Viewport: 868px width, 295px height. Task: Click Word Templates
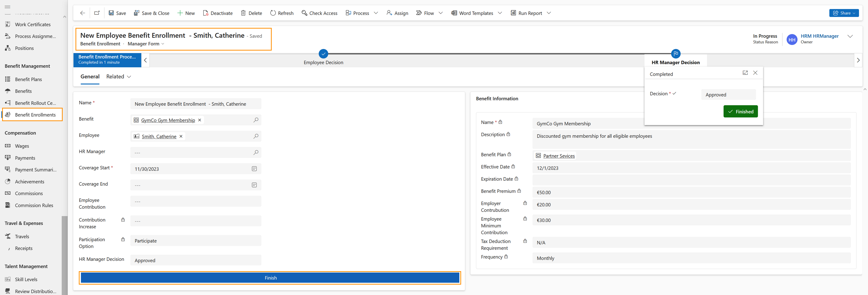(472, 13)
